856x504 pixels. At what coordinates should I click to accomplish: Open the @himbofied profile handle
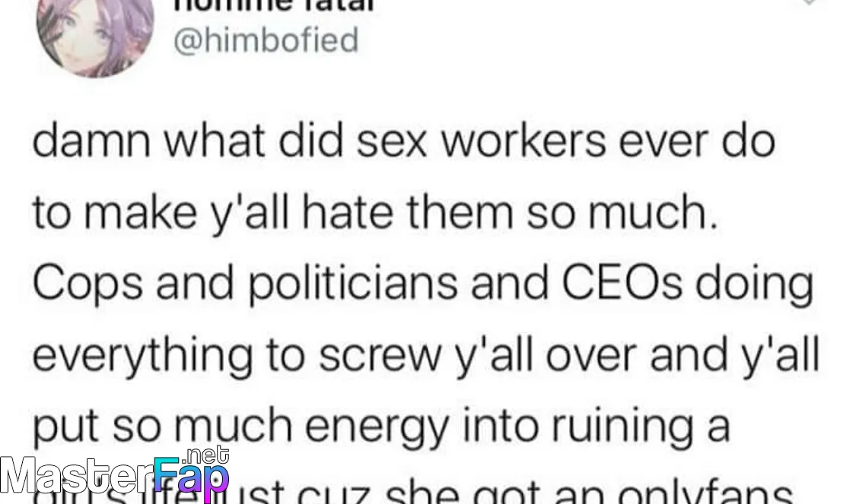(x=266, y=41)
